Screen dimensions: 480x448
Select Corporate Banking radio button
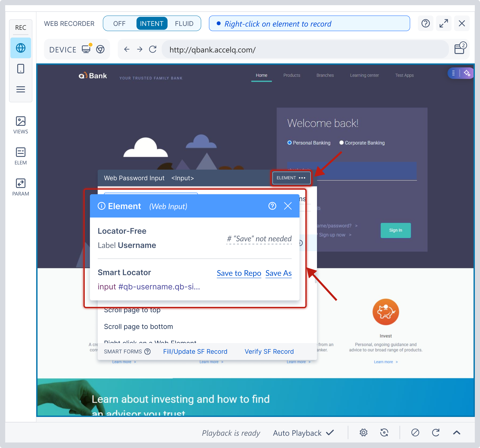341,143
